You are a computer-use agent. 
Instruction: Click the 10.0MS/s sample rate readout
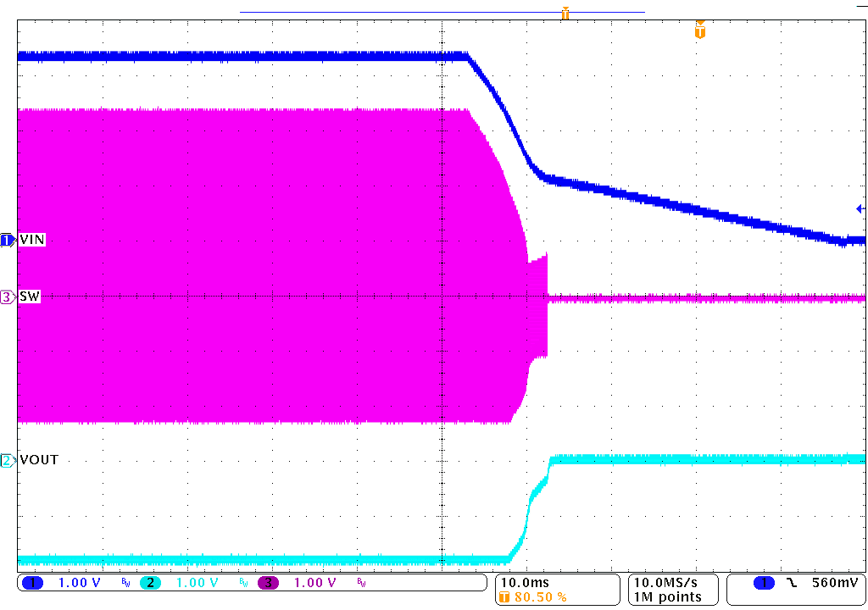pos(665,581)
